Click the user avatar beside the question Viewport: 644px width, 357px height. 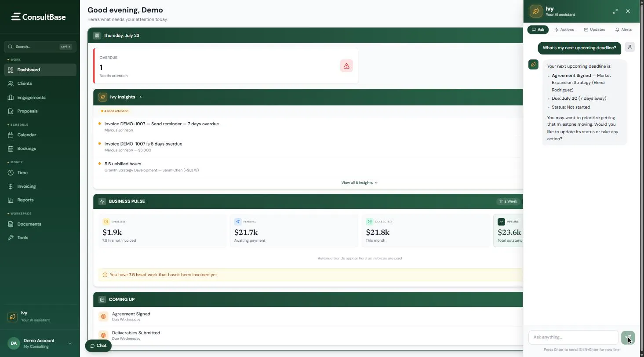coord(630,47)
